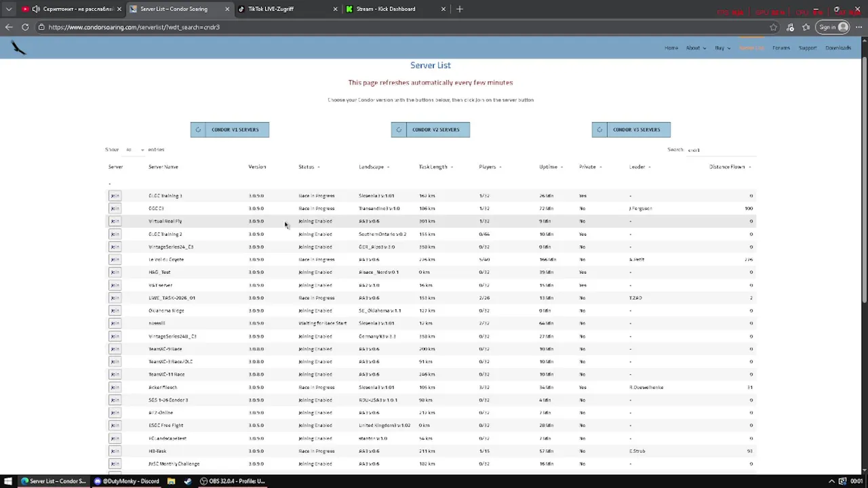Image resolution: width=868 pixels, height=488 pixels.
Task: Join the LWE_TASK-2026_01 server
Action: (115, 298)
